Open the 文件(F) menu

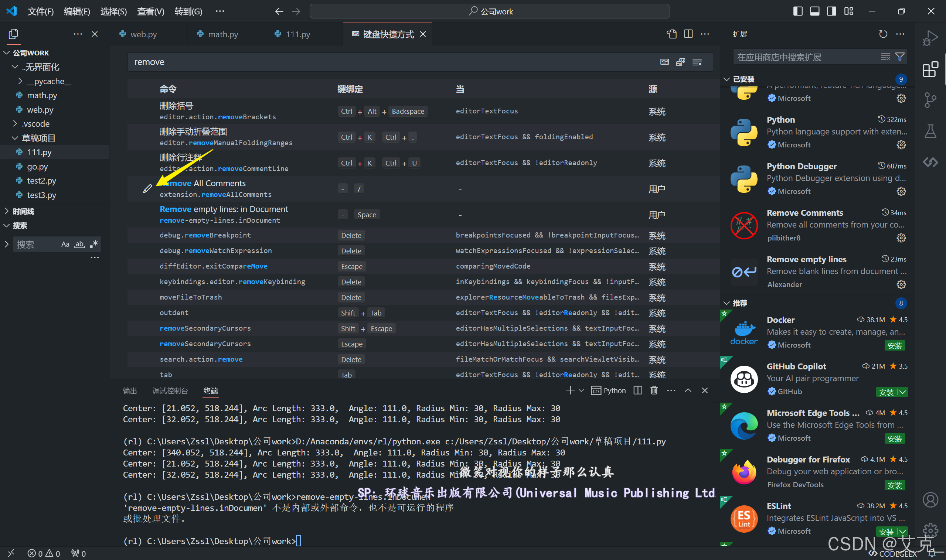click(40, 11)
